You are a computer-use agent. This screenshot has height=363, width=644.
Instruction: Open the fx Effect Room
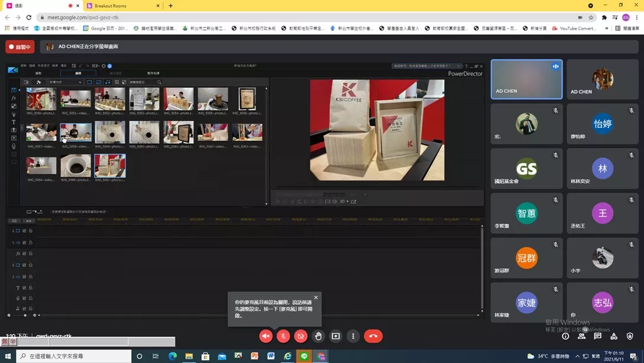(x=14, y=98)
